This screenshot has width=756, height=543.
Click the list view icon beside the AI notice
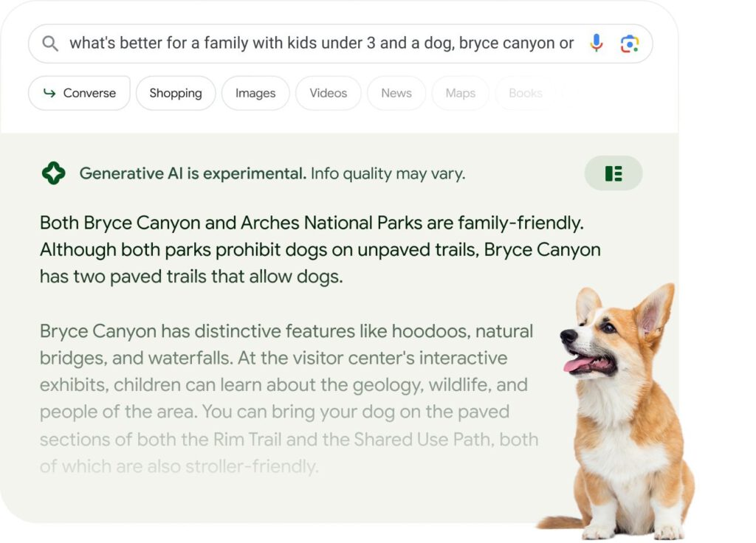click(614, 173)
